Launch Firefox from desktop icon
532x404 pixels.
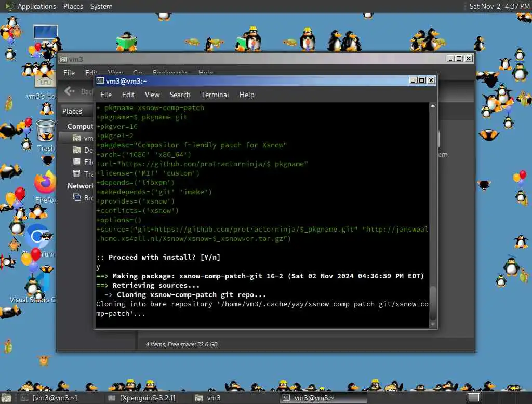[45, 182]
